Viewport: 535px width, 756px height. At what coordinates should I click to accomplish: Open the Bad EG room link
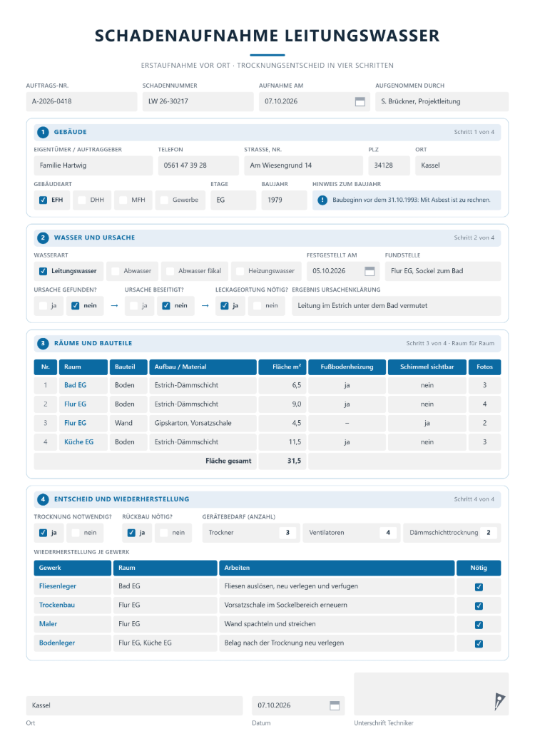(76, 385)
